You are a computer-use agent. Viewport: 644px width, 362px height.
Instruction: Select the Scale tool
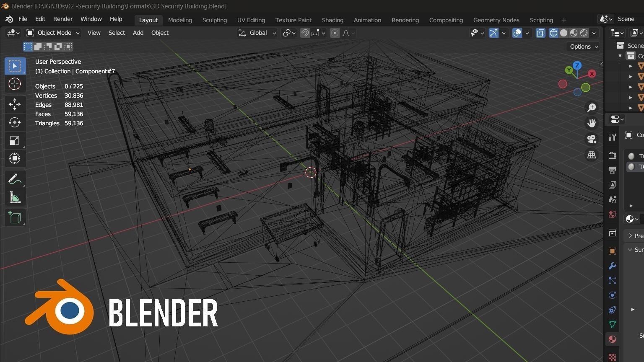pos(15,140)
